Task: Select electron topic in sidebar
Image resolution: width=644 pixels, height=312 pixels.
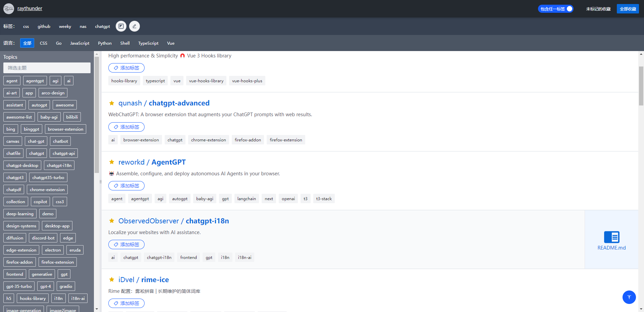Action: pyautogui.click(x=53, y=250)
